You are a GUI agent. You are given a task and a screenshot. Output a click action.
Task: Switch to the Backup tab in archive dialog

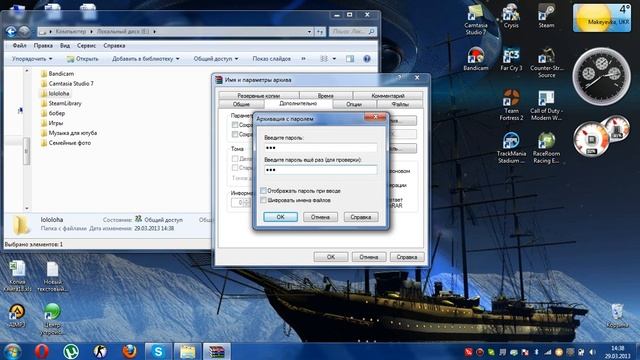coord(259,96)
